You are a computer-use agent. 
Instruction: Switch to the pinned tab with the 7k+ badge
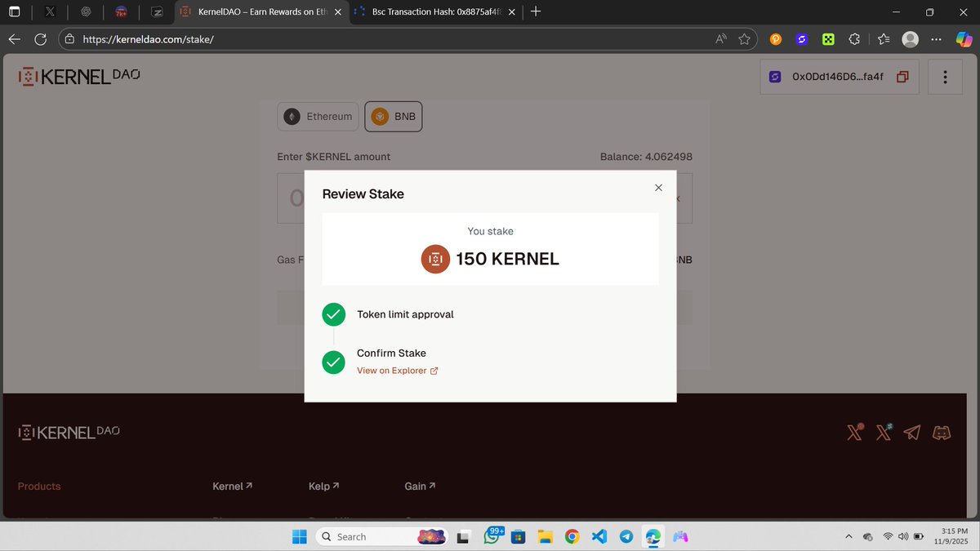point(121,12)
